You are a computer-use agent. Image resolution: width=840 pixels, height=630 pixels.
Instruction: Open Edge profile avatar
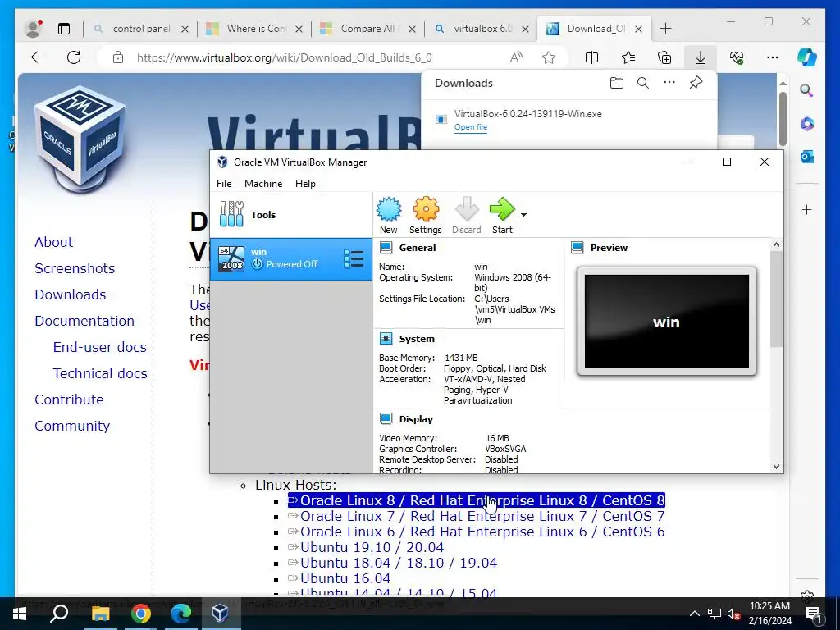coord(33,29)
